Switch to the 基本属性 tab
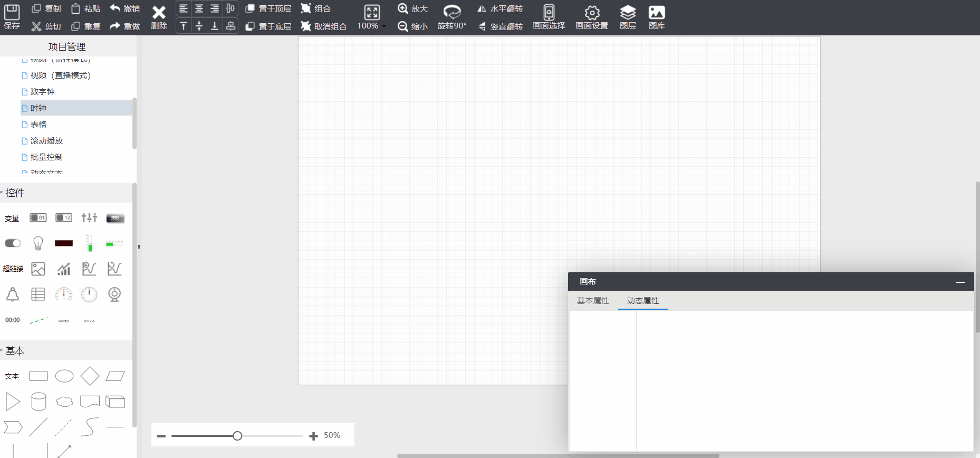 click(x=593, y=301)
